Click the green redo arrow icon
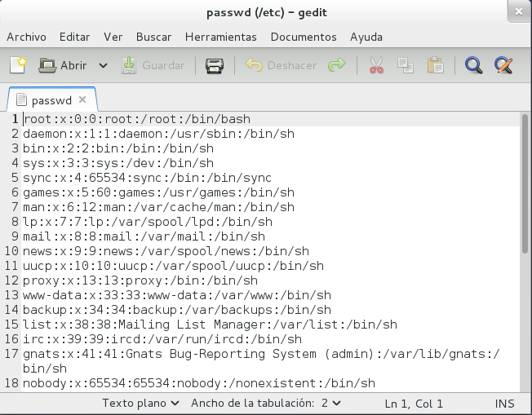 click(336, 64)
